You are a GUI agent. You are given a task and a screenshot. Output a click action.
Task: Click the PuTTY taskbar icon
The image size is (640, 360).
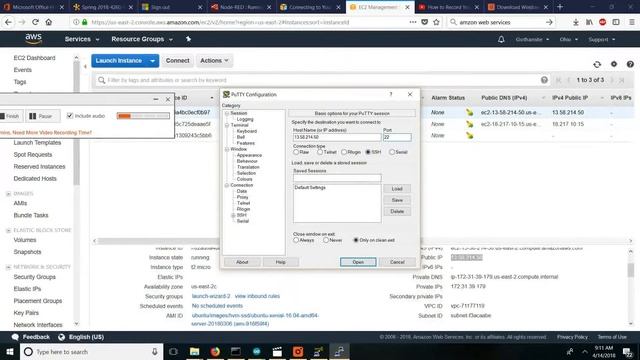point(339,351)
